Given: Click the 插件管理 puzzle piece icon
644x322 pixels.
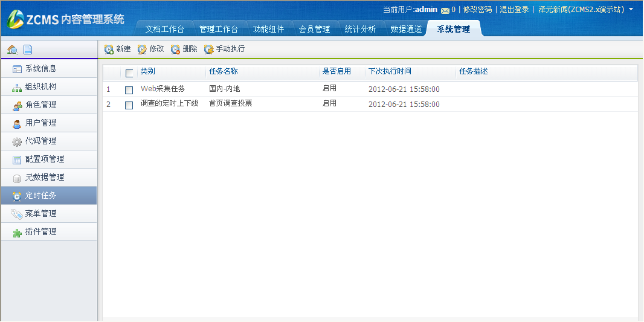Looking at the screenshot, I should [17, 232].
